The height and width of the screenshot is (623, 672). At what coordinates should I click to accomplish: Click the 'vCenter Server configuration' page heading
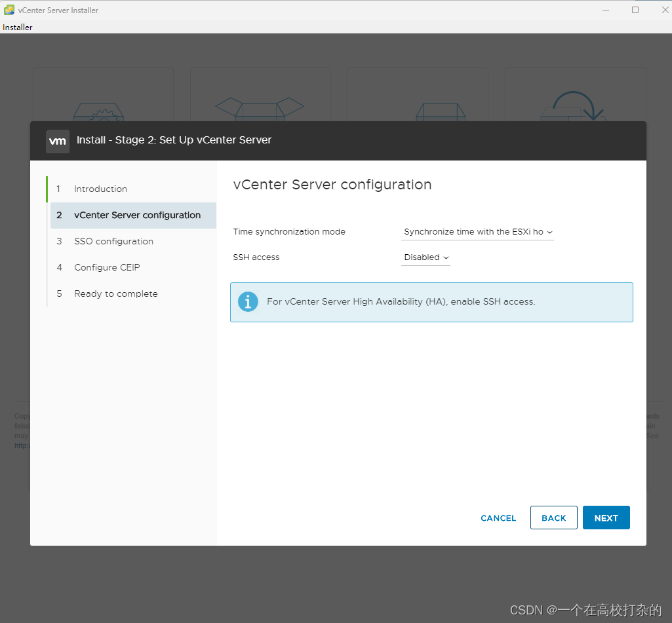pos(332,185)
